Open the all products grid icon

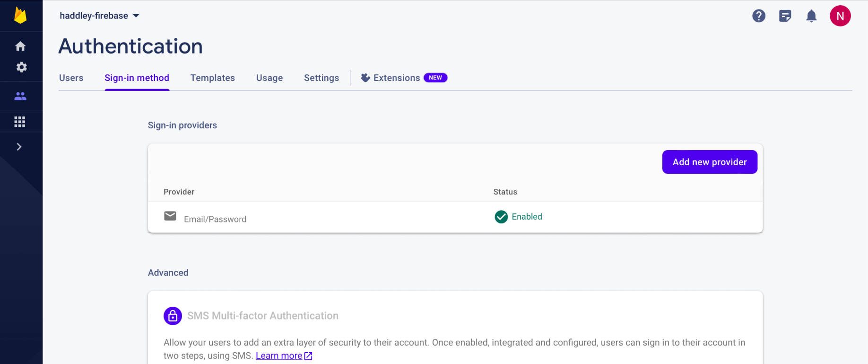20,122
